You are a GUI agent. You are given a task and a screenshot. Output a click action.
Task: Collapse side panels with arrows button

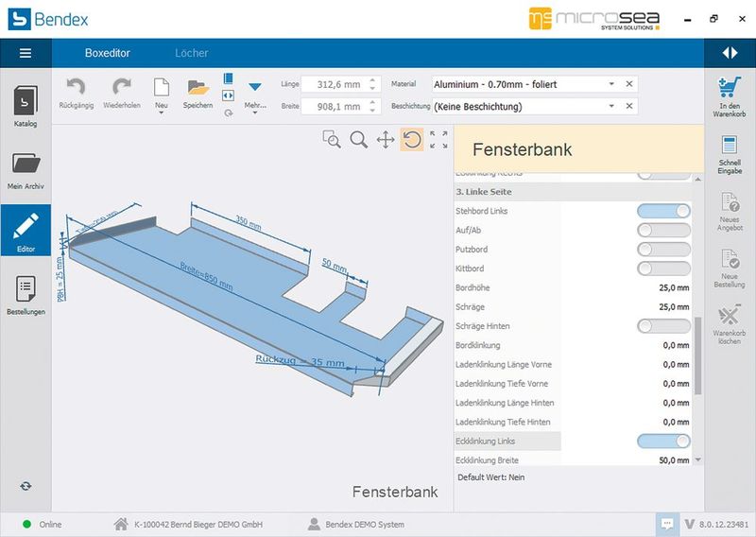point(730,53)
